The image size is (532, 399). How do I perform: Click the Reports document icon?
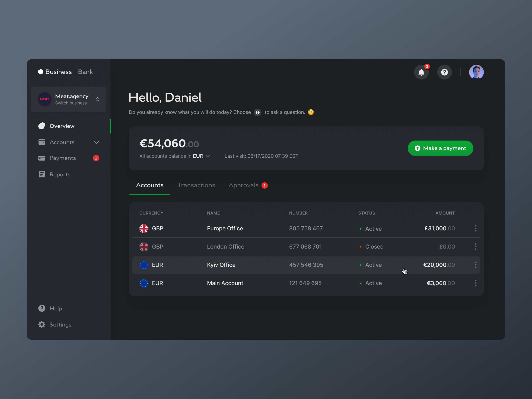42,174
